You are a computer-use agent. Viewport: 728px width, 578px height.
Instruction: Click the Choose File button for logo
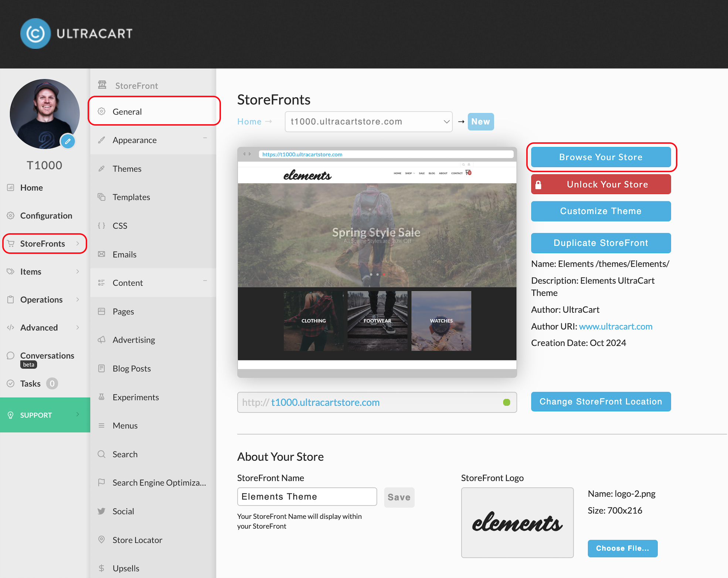coord(623,548)
